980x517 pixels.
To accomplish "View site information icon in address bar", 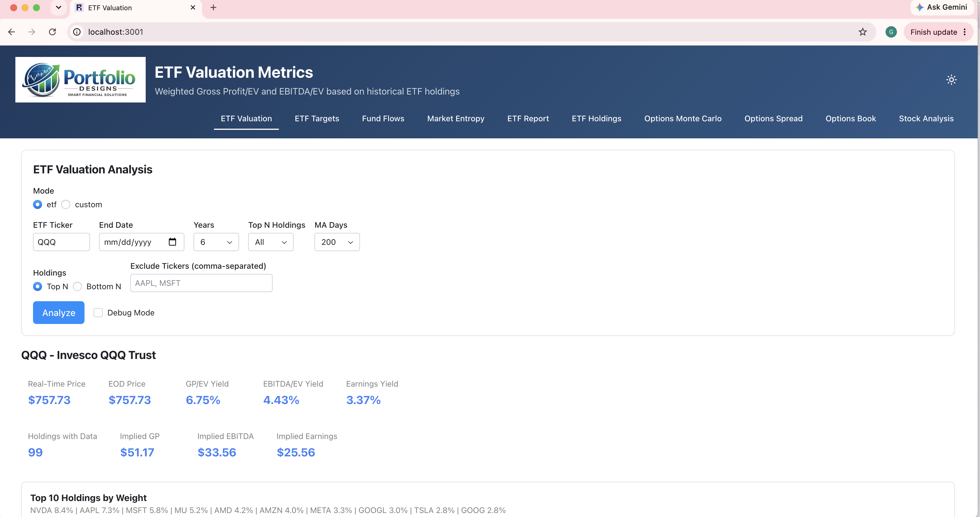I will click(77, 32).
